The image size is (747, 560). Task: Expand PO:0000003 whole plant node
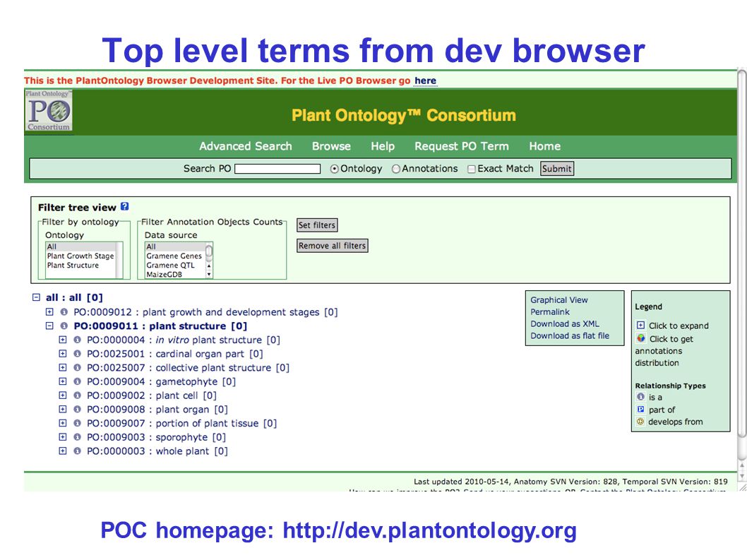[x=62, y=450]
